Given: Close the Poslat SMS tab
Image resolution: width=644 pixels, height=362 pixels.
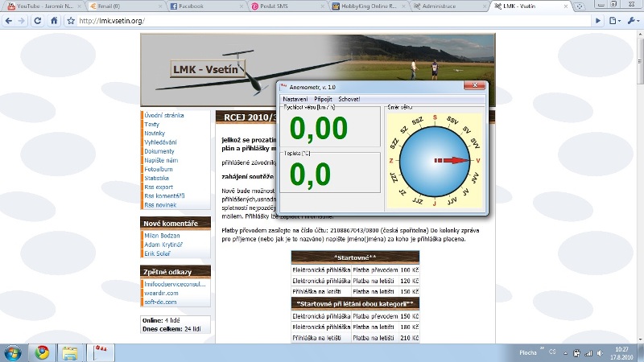Looking at the screenshot, I should [x=323, y=6].
